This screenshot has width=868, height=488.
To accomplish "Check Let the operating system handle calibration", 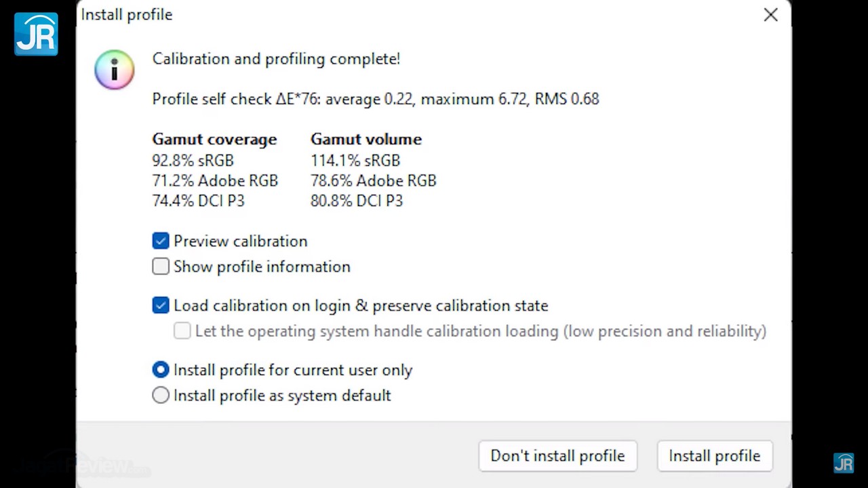I will [x=182, y=331].
